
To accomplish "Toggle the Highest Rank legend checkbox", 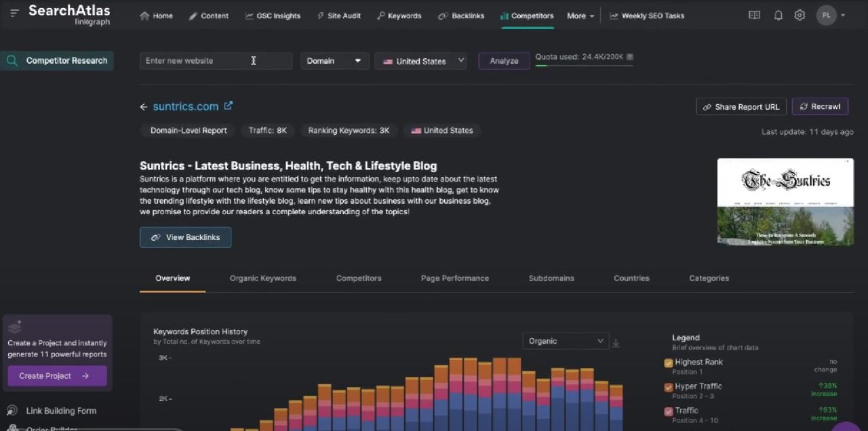I will tap(669, 363).
